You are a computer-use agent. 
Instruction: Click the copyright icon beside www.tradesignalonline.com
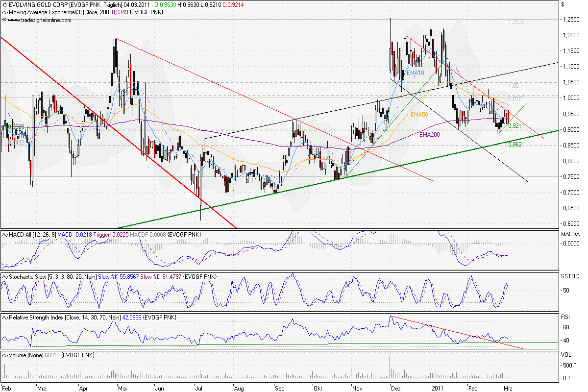tap(4, 20)
